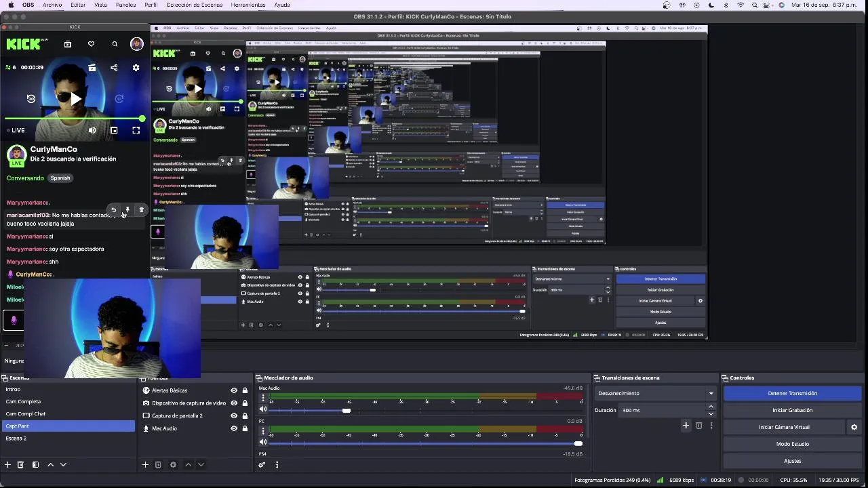Open advanced audio properties gears icon

coord(262,465)
